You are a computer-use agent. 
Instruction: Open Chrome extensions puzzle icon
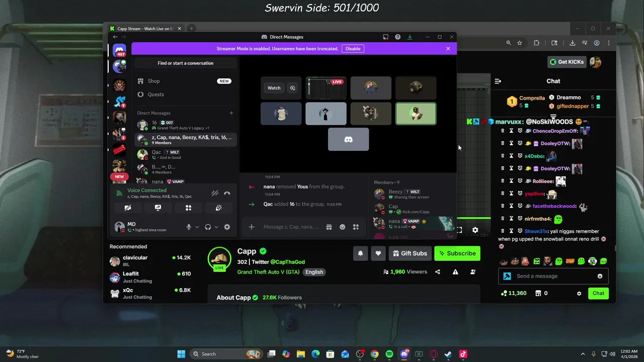coord(536,43)
